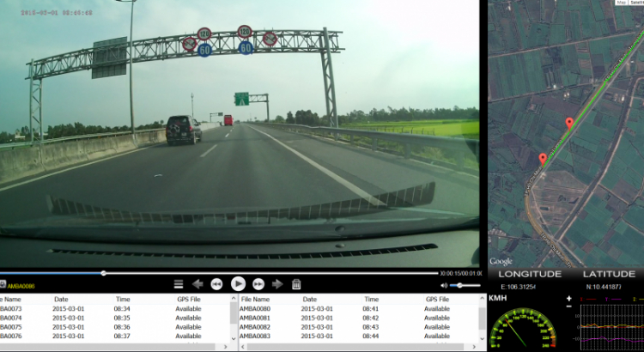Click the AMBA0086 current file label
The image size is (644, 352).
tap(21, 286)
